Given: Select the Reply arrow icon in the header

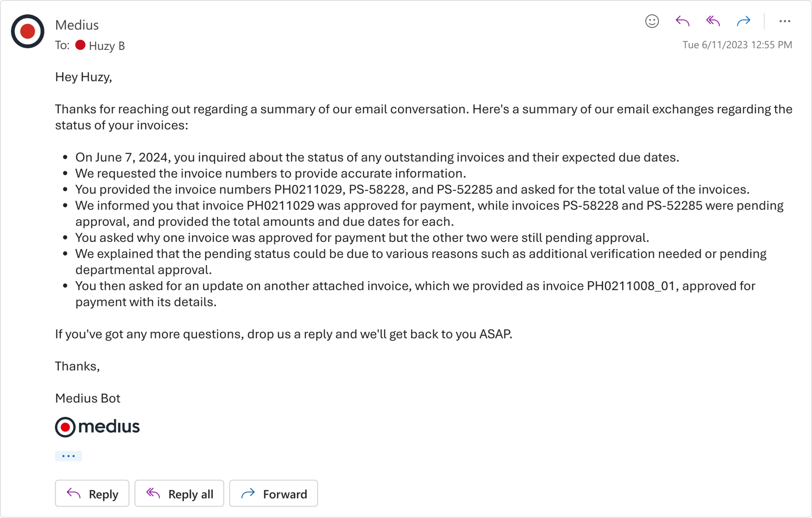Looking at the screenshot, I should tap(682, 21).
